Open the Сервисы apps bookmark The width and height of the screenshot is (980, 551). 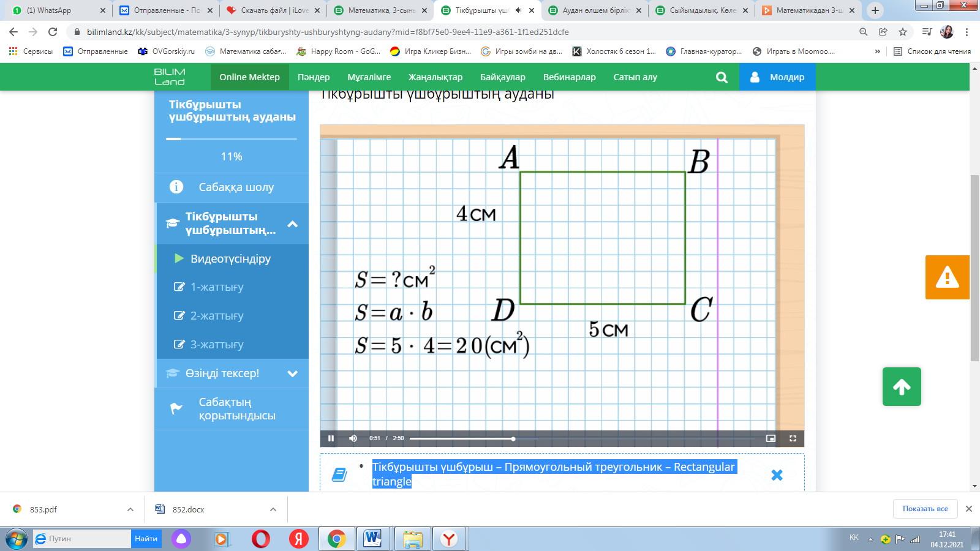point(31,51)
